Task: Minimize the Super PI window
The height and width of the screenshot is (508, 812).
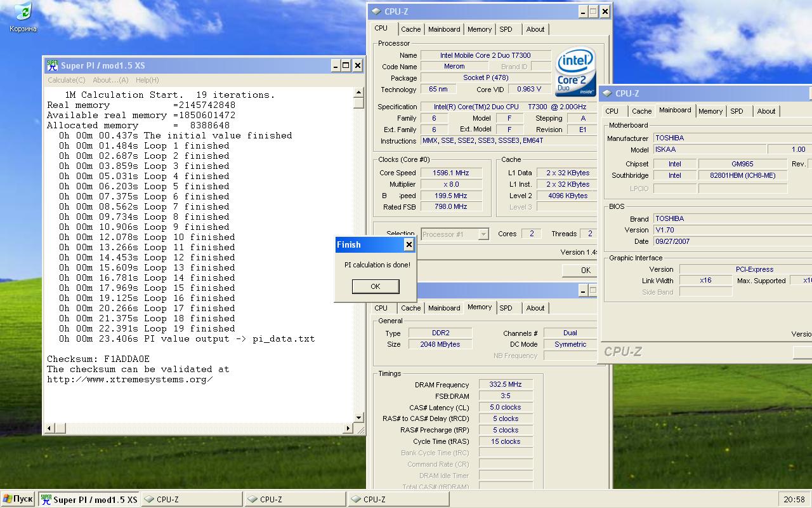Action: tap(335, 65)
